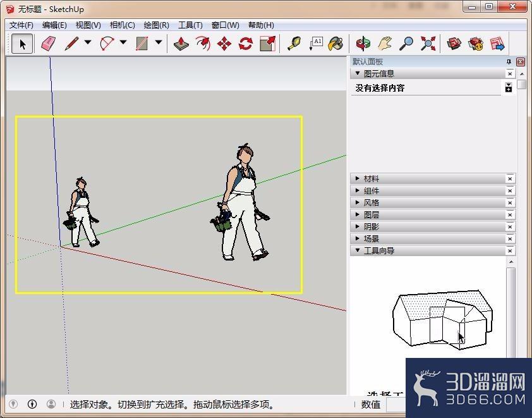Click the house illustration in 工具向导
The height and width of the screenshot is (418, 532).
443,320
